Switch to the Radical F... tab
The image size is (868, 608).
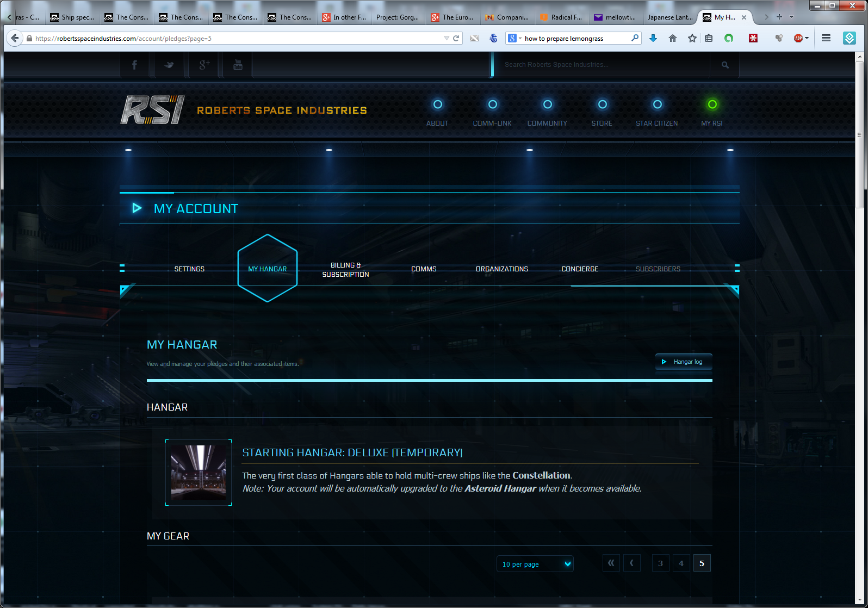click(561, 17)
